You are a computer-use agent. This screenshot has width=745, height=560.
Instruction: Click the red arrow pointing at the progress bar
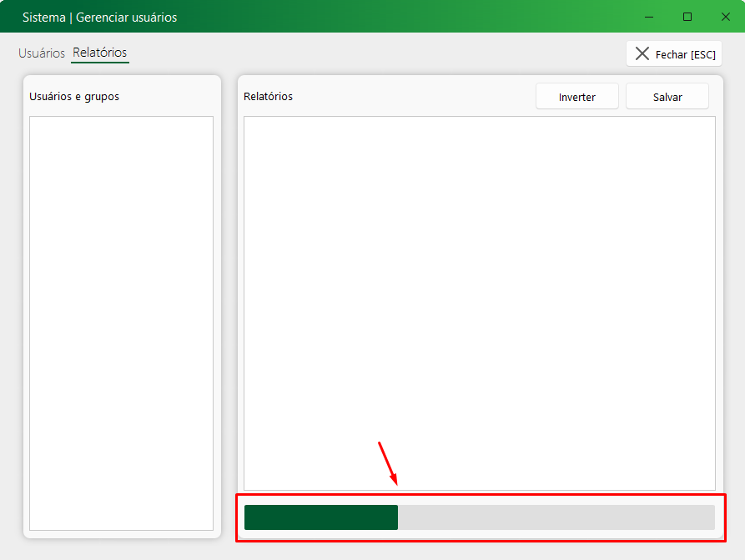(388, 463)
